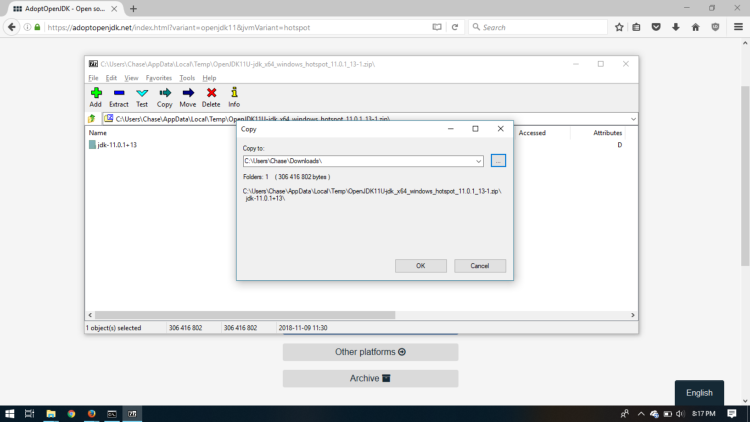Expand the Copy to path dropdown

tap(479, 161)
